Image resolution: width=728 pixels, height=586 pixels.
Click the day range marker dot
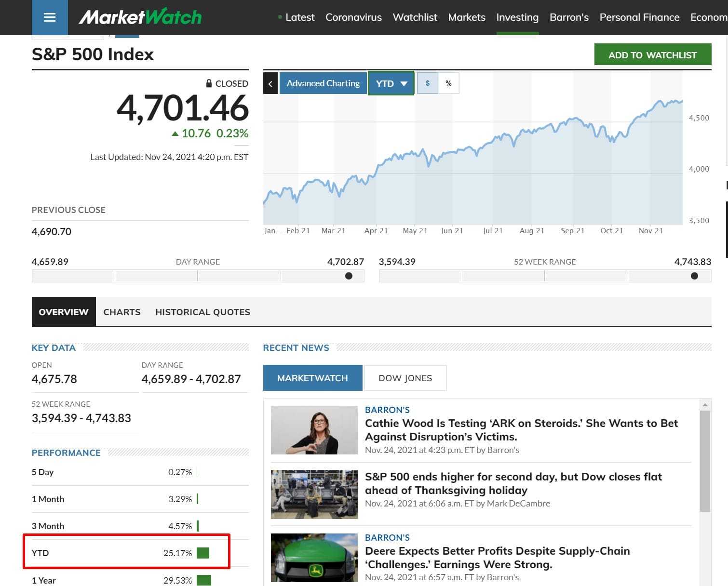tap(349, 276)
